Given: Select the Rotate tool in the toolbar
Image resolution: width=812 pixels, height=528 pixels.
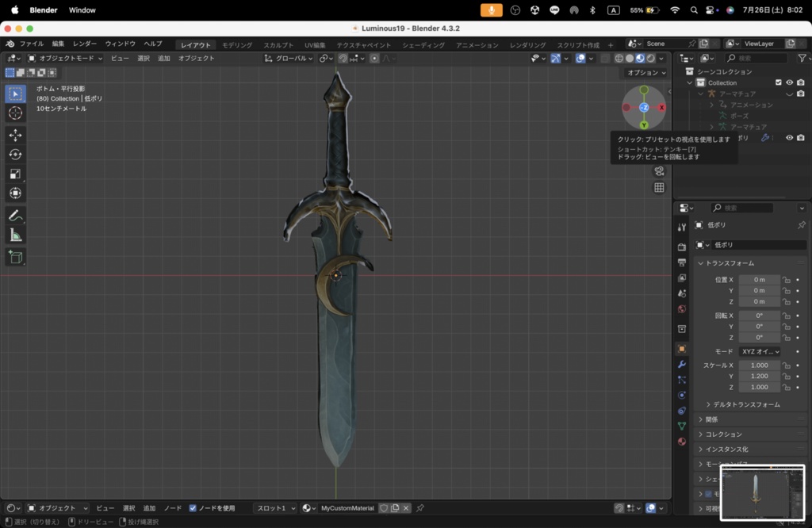Looking at the screenshot, I should point(15,155).
